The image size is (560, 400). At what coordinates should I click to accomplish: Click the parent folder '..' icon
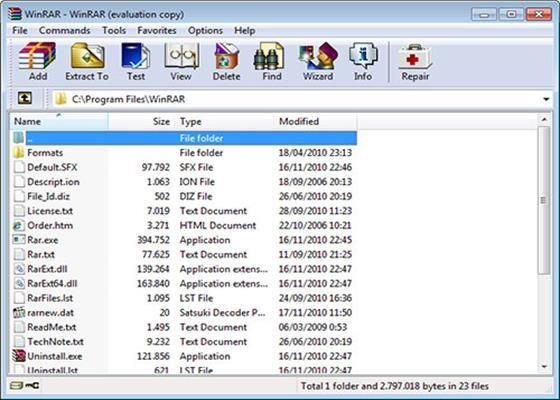click(19, 138)
